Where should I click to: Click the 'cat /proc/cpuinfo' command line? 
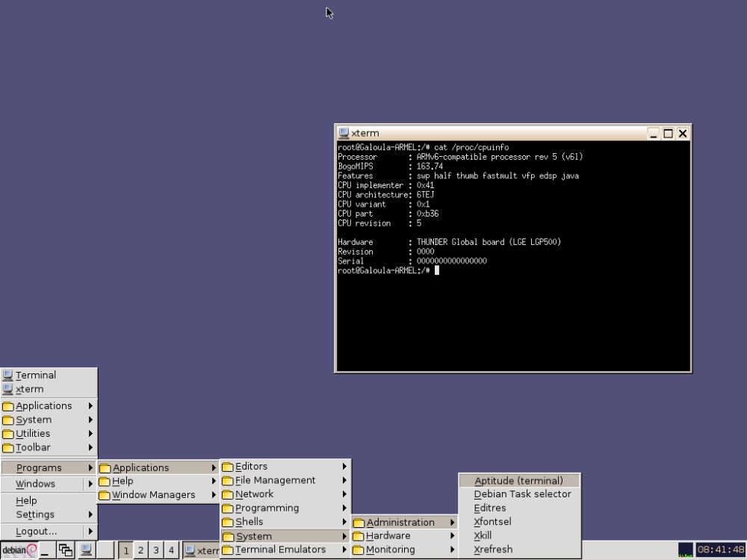click(x=423, y=147)
